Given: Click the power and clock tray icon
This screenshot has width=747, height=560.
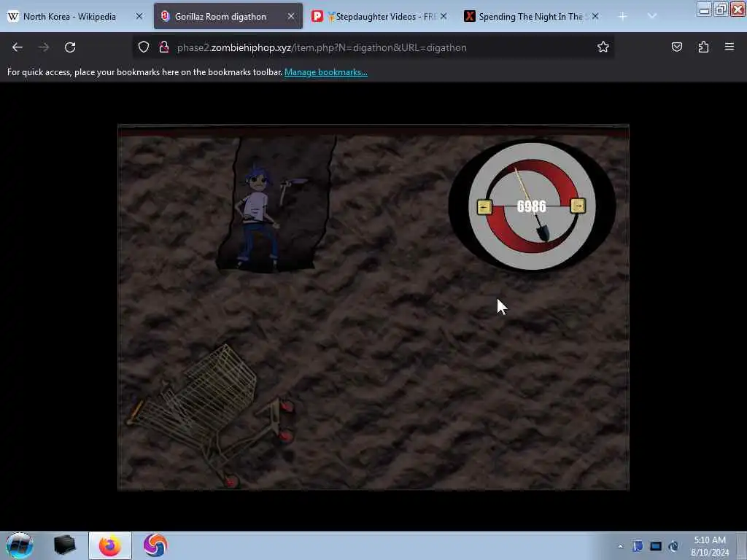Looking at the screenshot, I should click(x=673, y=546).
